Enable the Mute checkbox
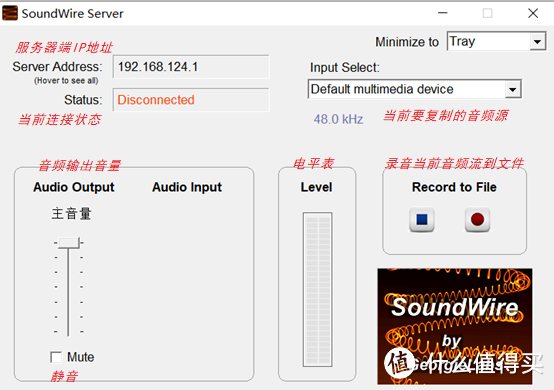 click(x=56, y=357)
